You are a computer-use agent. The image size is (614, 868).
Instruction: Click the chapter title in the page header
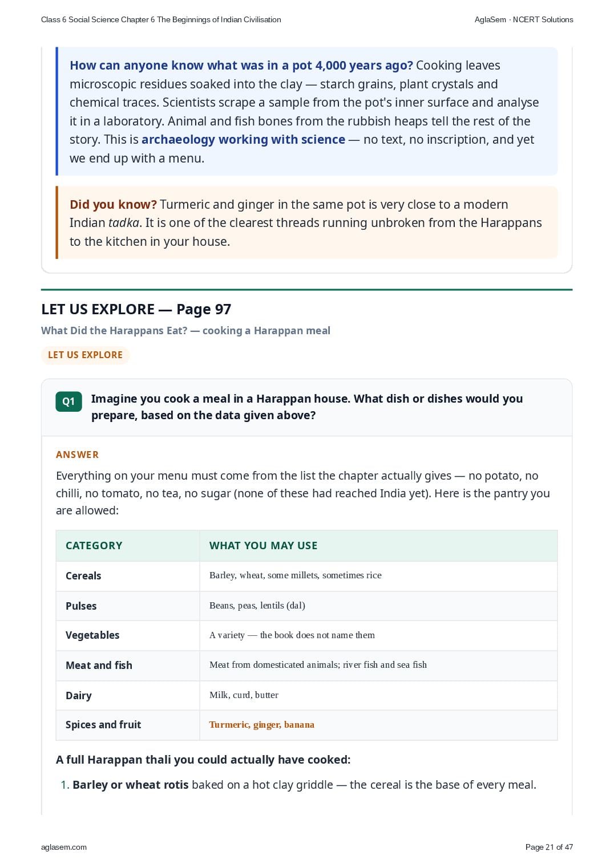pos(161,19)
